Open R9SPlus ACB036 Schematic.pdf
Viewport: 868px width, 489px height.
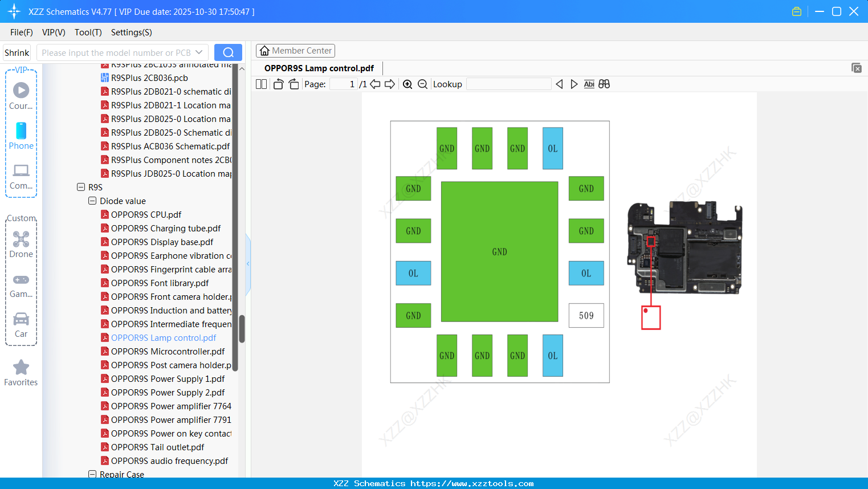click(x=165, y=146)
